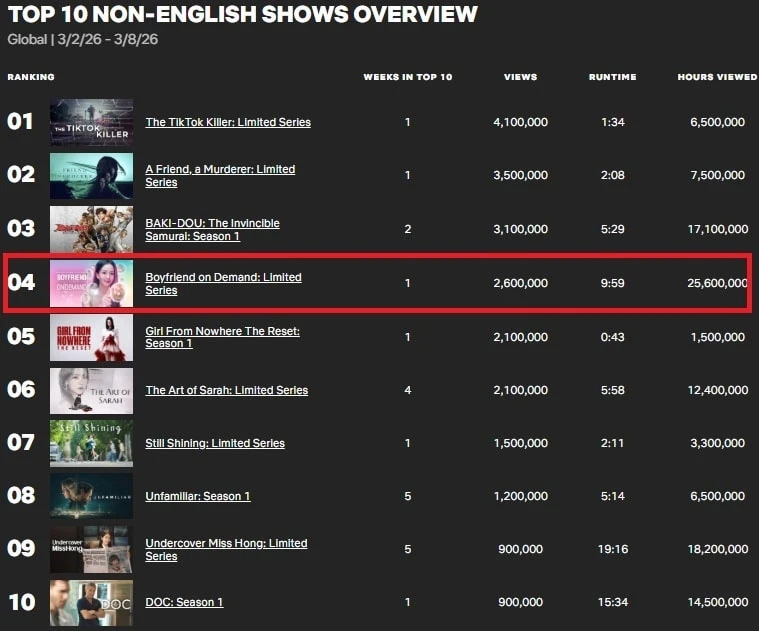Open The TikTok Killer: Limited Series link
Viewport: 759px width, 631px height.
pos(228,122)
